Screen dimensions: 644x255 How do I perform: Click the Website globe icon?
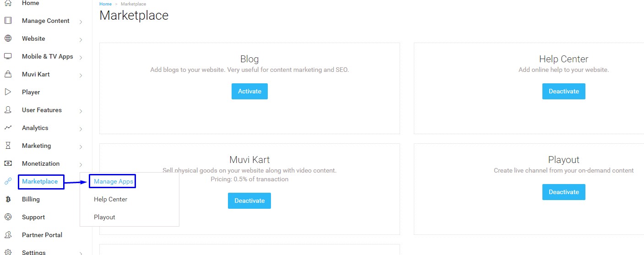click(8, 38)
